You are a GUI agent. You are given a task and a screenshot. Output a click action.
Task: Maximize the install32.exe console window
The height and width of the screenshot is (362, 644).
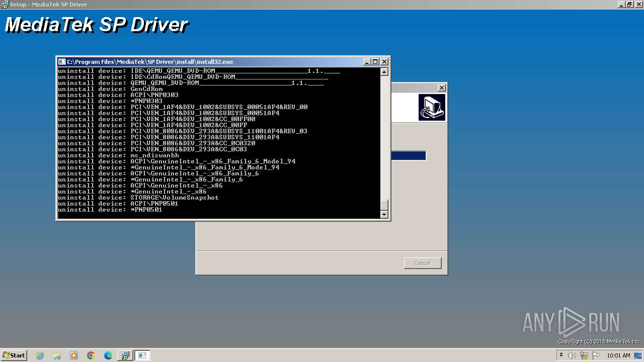(375, 62)
